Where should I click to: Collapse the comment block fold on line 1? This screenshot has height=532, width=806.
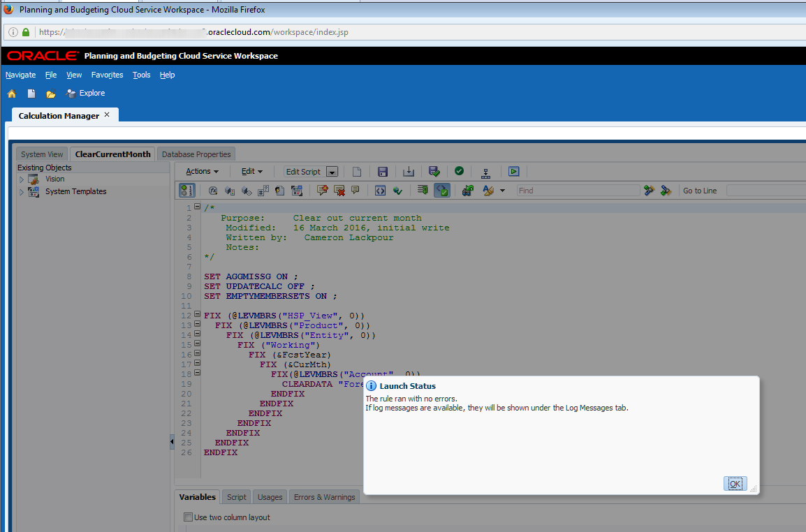point(198,207)
